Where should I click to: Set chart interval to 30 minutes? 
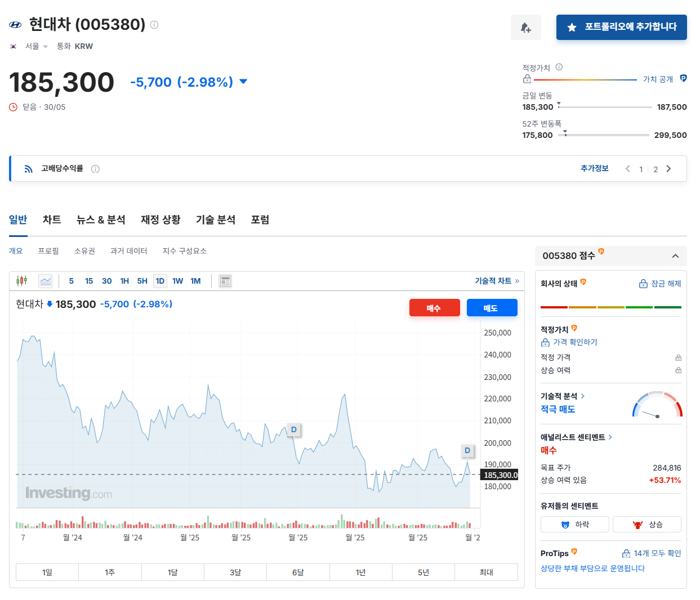(107, 281)
